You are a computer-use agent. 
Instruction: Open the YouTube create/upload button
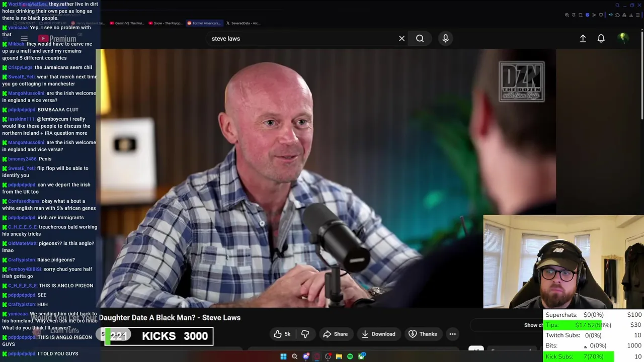pyautogui.click(x=583, y=38)
